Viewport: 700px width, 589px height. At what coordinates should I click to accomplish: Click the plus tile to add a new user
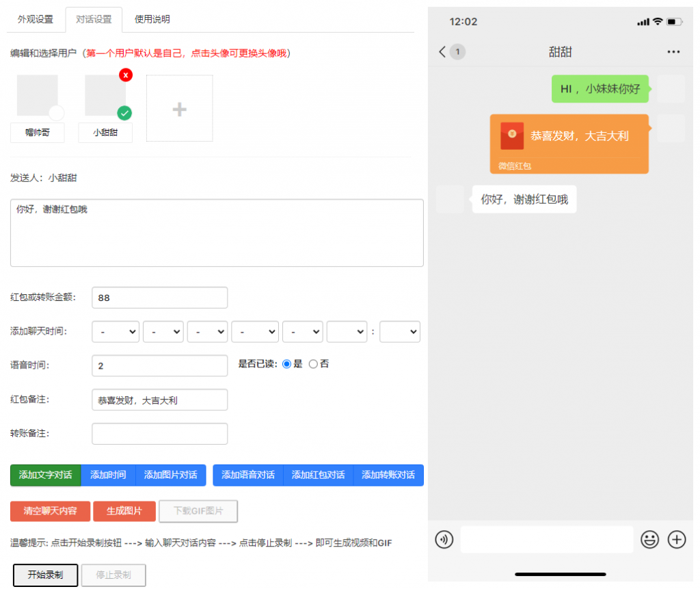tap(179, 107)
